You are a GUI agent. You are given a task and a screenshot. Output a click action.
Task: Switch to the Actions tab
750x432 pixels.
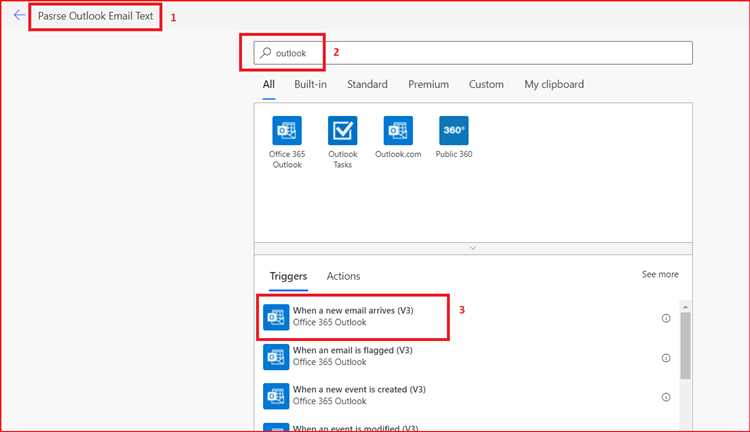tap(343, 276)
